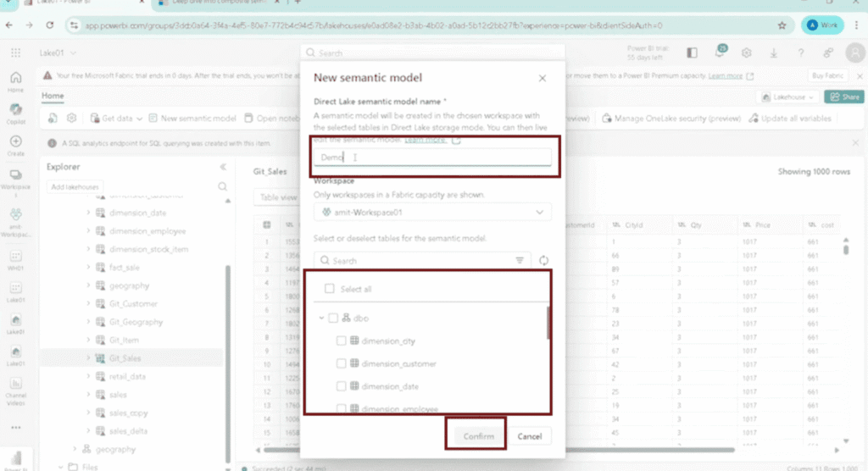Screen dimensions: 868x471
Task: Expand the geography schema node
Action: 75,449
